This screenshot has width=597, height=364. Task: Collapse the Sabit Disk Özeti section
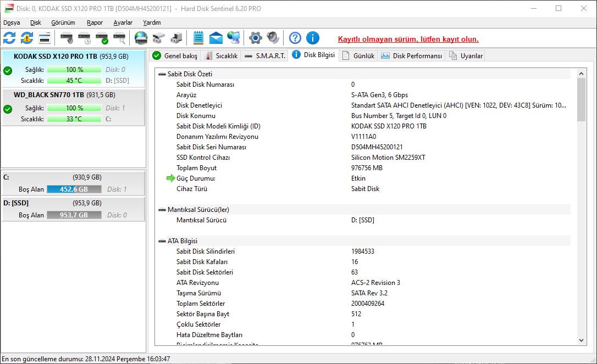[162, 74]
